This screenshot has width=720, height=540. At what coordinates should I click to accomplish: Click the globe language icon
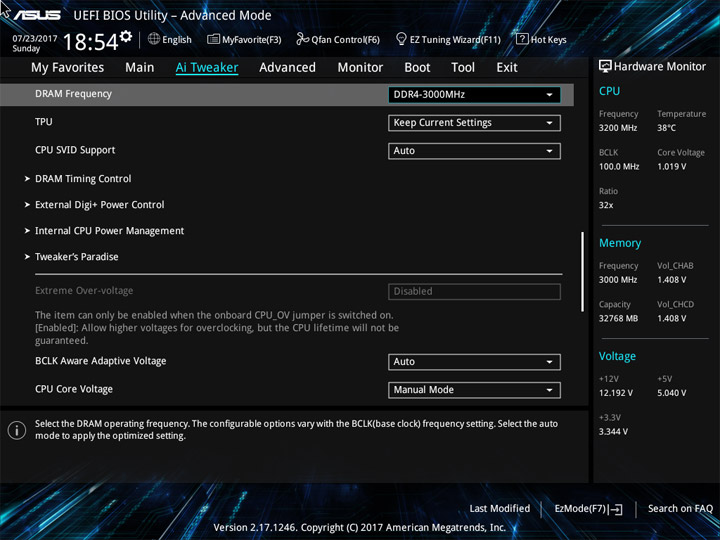[154, 39]
